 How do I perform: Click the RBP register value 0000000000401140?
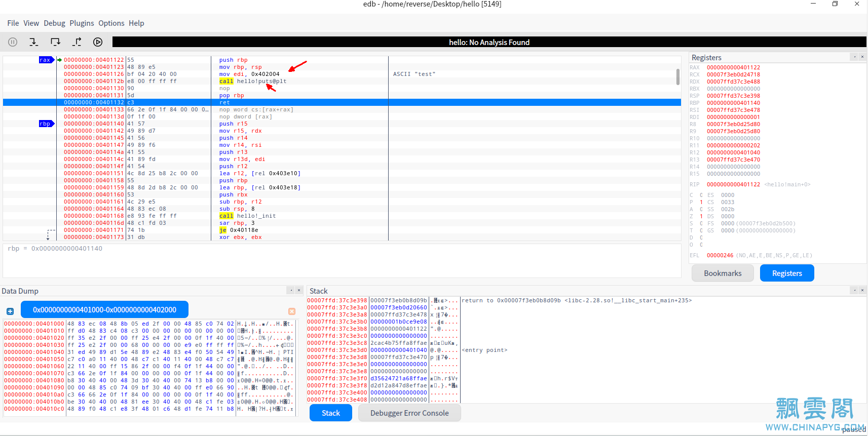(733, 103)
